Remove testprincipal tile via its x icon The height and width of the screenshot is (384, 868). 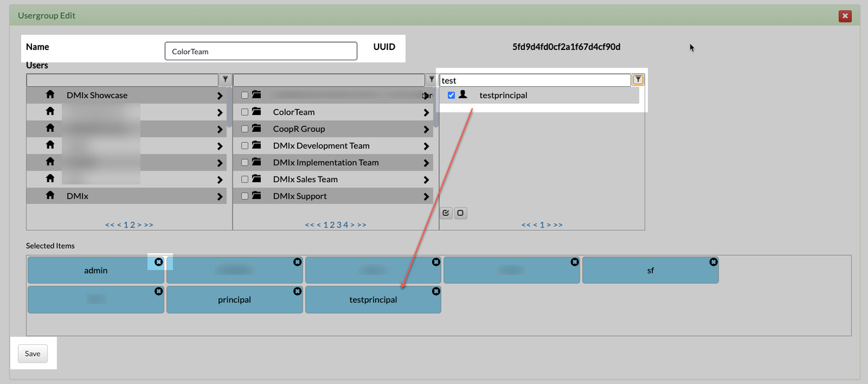click(x=436, y=291)
